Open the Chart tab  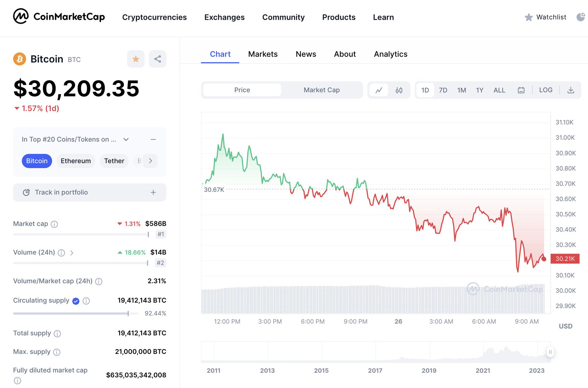220,54
